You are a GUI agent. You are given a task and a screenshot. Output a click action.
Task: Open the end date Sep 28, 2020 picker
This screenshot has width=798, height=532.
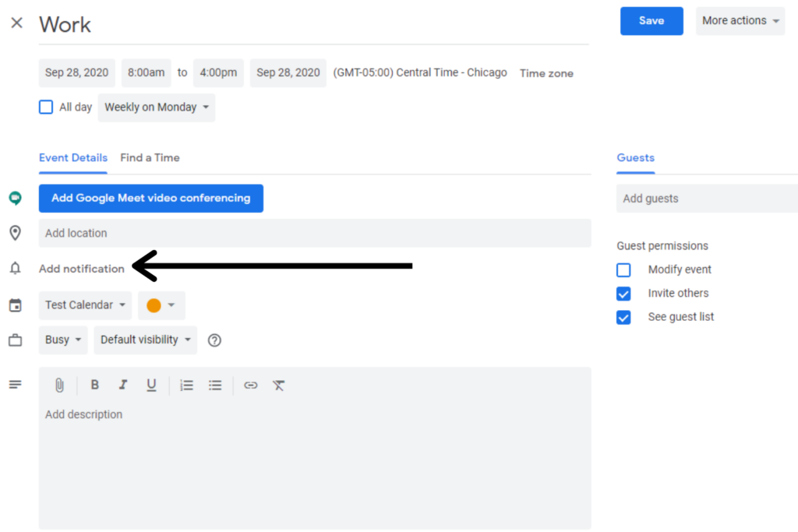click(288, 72)
